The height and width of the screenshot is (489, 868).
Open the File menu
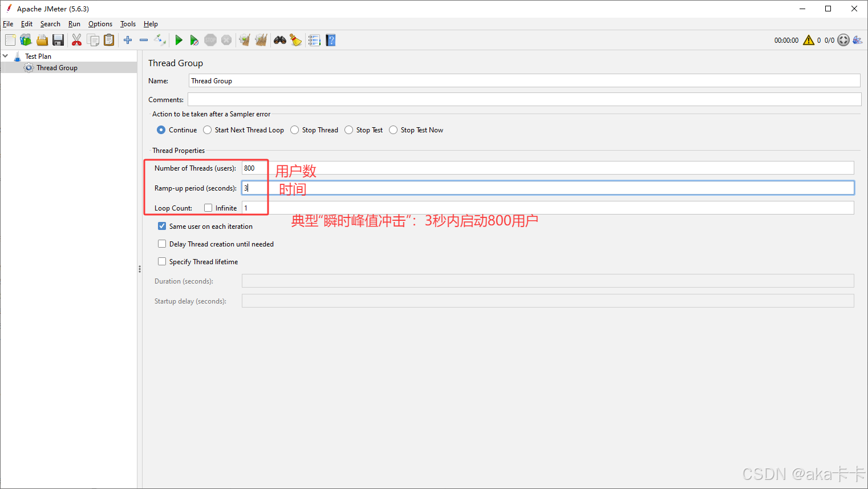pos(8,24)
